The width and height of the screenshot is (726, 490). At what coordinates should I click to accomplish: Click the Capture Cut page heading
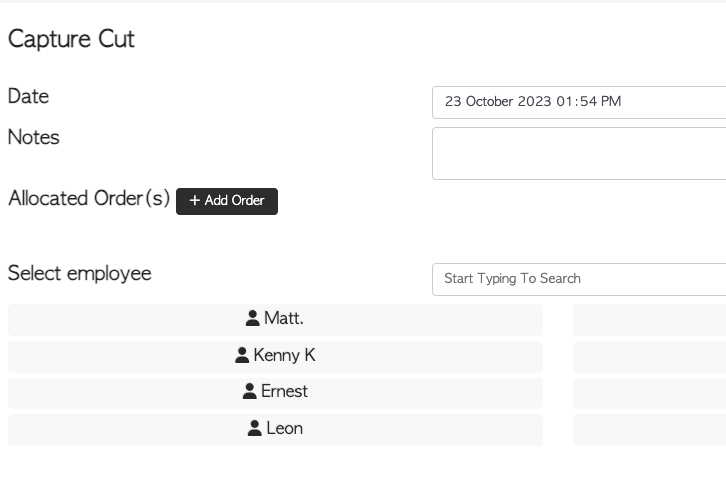click(x=71, y=39)
